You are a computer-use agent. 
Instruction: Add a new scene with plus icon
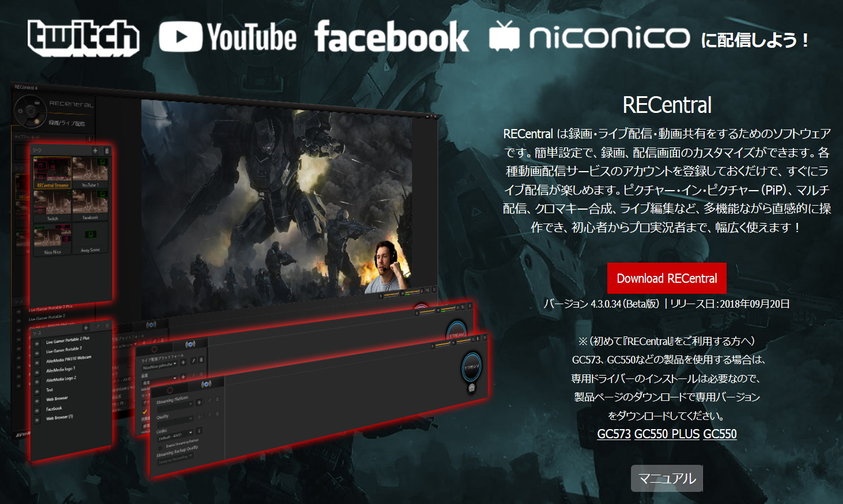tap(95, 150)
